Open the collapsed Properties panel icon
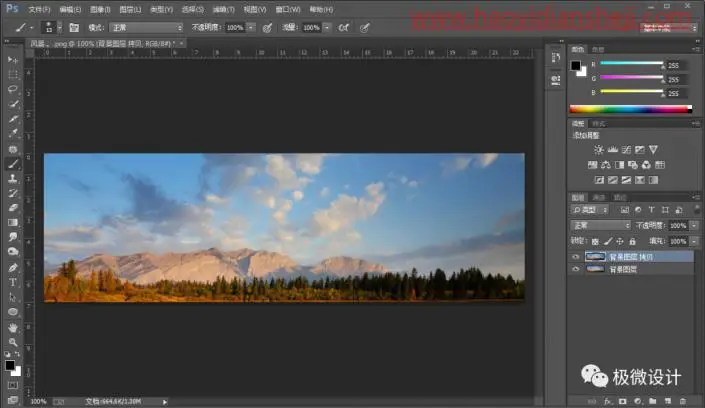This screenshot has width=705, height=408. (x=556, y=81)
